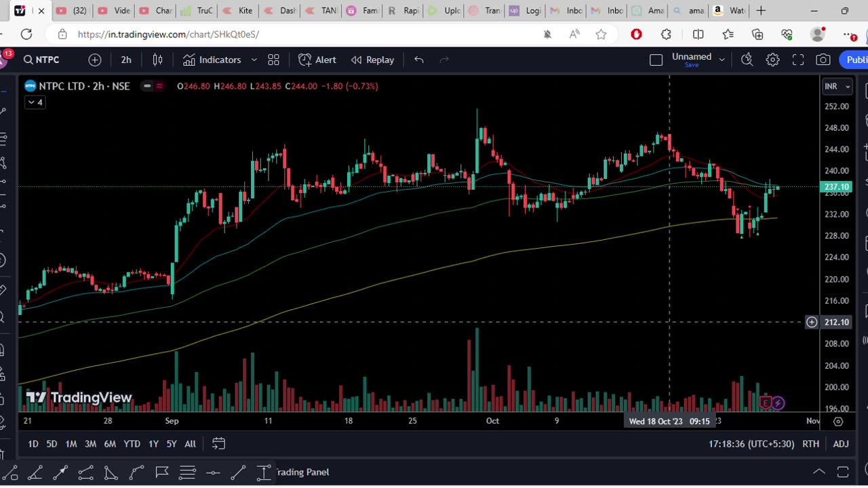The image size is (868, 488).
Task: Toggle the RTH session setting
Action: [x=810, y=444]
